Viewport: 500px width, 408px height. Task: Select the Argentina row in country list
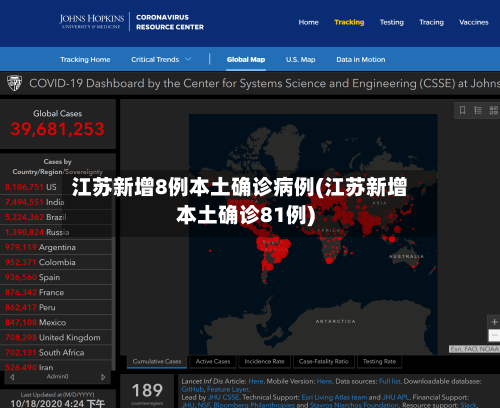coord(56,247)
